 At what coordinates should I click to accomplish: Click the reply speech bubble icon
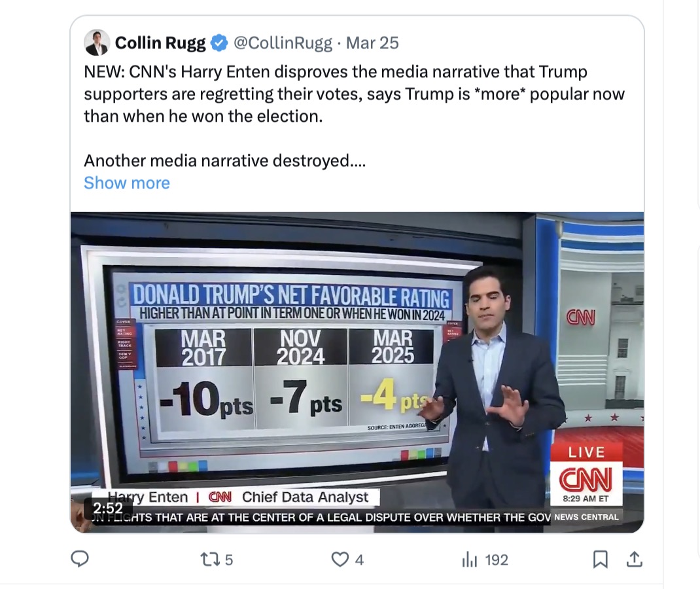[80, 559]
